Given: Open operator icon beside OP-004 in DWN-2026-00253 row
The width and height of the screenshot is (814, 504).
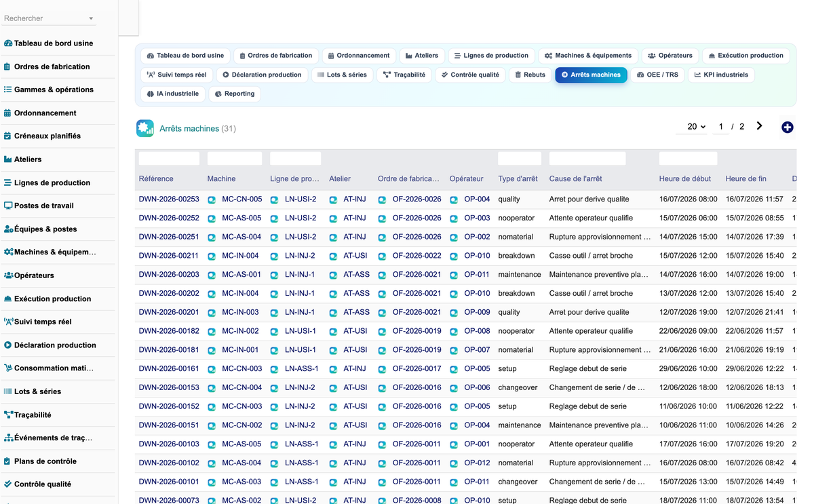Looking at the screenshot, I should click(x=454, y=200).
